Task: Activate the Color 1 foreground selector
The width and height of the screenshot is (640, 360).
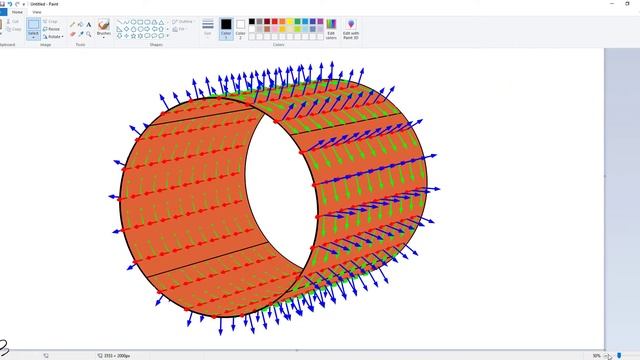Action: 226,29
